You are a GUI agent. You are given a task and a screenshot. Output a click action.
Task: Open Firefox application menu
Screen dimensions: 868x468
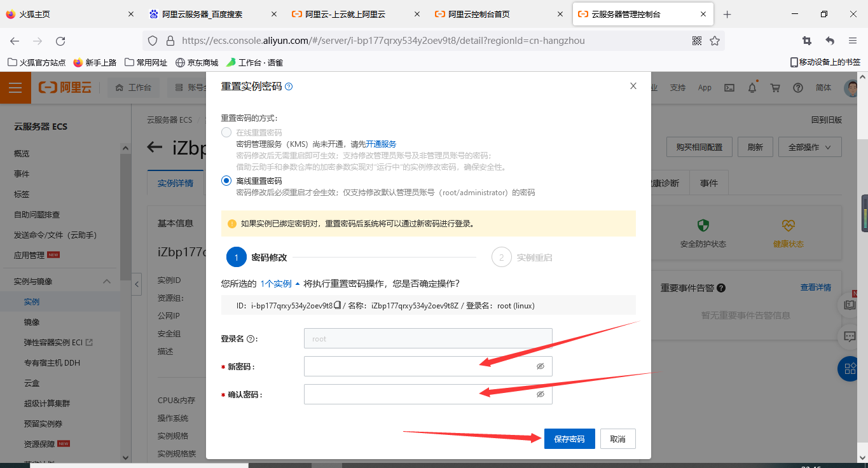853,41
